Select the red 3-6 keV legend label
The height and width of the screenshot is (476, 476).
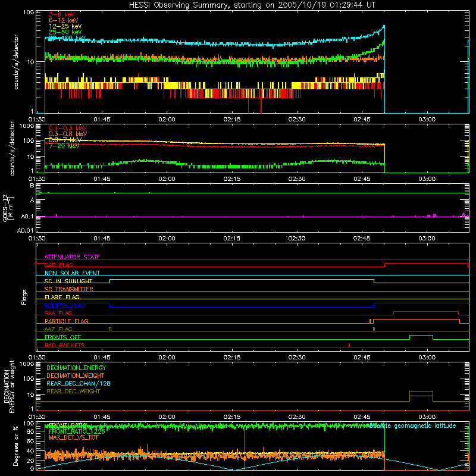click(x=61, y=14)
